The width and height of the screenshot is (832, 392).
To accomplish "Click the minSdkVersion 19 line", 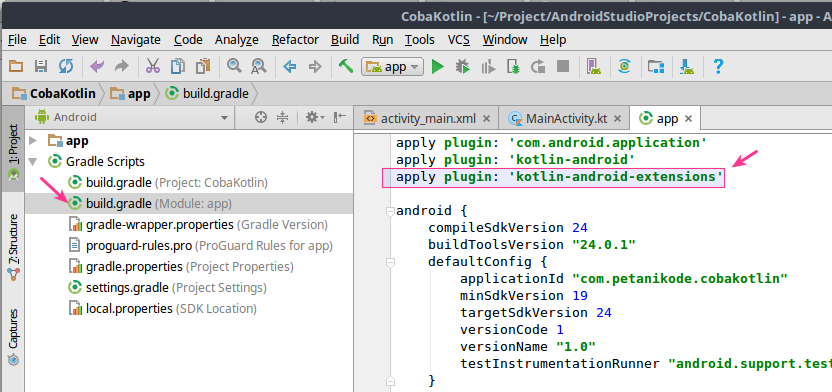I will coord(524,295).
